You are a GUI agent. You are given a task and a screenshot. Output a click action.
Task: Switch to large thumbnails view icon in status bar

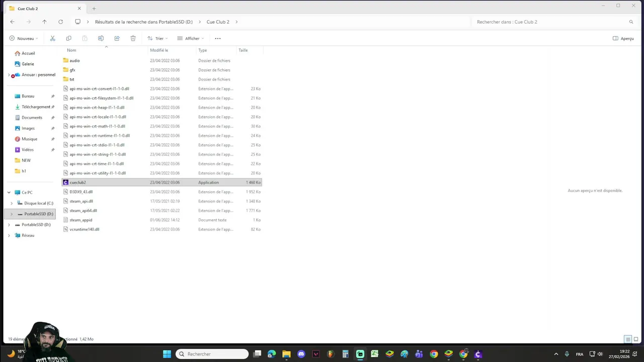[x=636, y=339]
